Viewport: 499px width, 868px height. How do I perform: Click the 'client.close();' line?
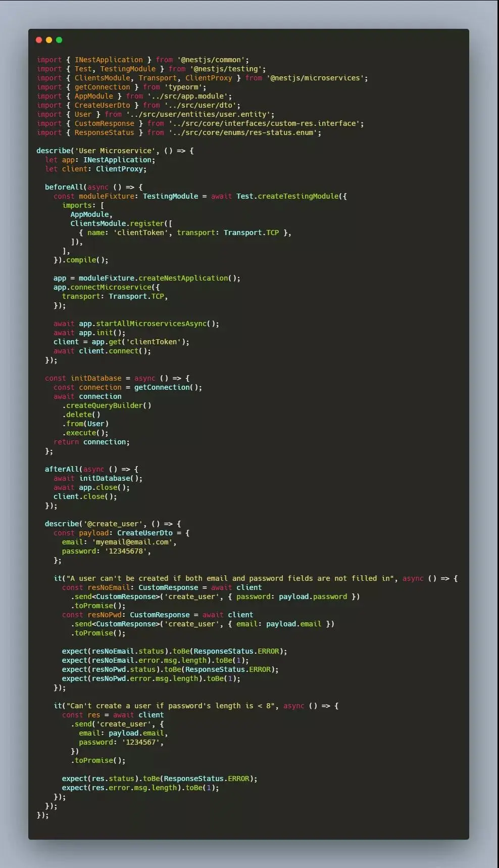85,496
